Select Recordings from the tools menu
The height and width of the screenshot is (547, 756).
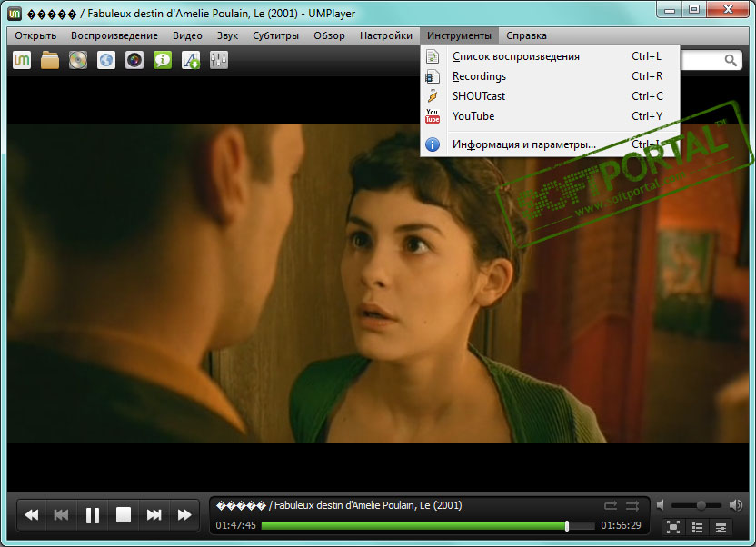[x=550, y=76]
